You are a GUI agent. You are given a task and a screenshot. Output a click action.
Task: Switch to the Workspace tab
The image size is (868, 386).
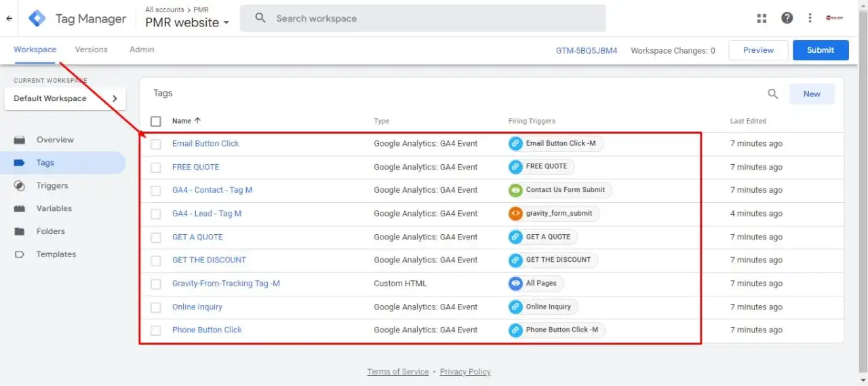pyautogui.click(x=35, y=50)
